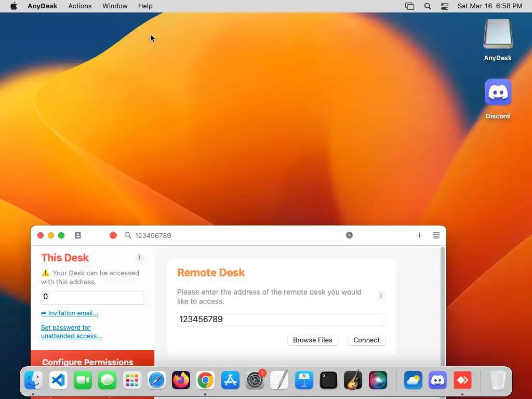Click the Connect button
Viewport: 532px width, 399px height.
[366, 340]
